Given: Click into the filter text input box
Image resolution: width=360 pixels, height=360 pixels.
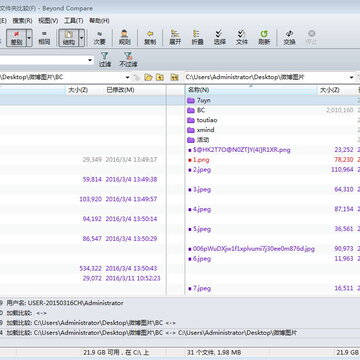Looking at the screenshot, I should coord(43,60).
